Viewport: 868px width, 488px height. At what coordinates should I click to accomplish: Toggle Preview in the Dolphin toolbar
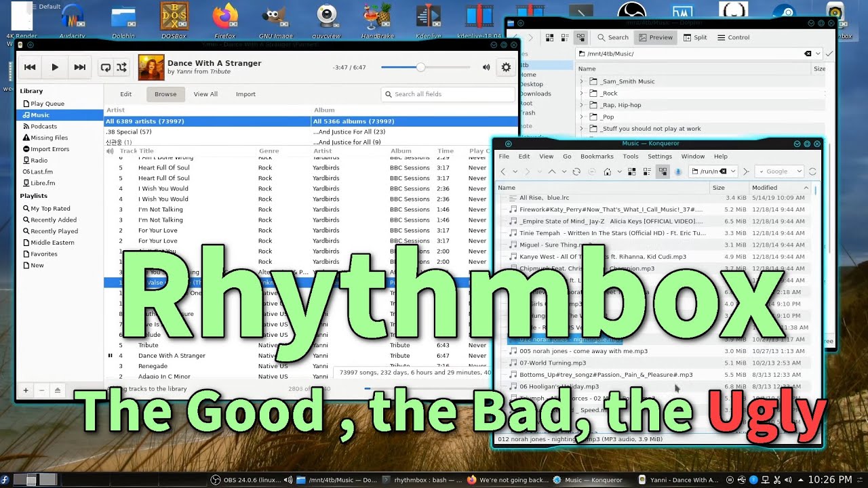tap(655, 38)
